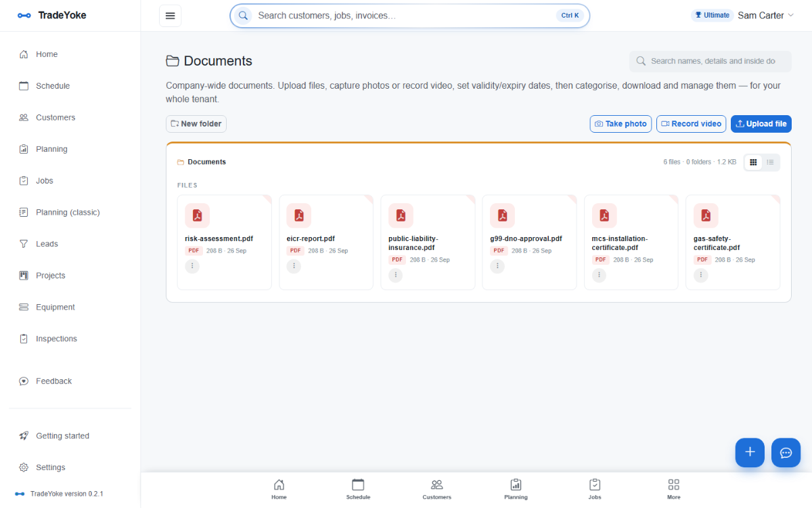The width and height of the screenshot is (812, 508).
Task: Open options for g99-dno-approval.pdf
Action: [497, 266]
